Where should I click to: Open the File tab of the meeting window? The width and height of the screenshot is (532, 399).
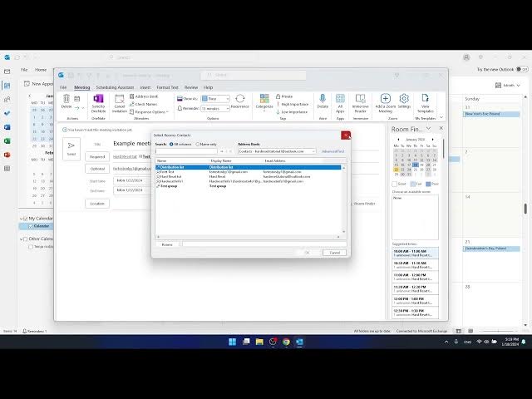tap(63, 87)
